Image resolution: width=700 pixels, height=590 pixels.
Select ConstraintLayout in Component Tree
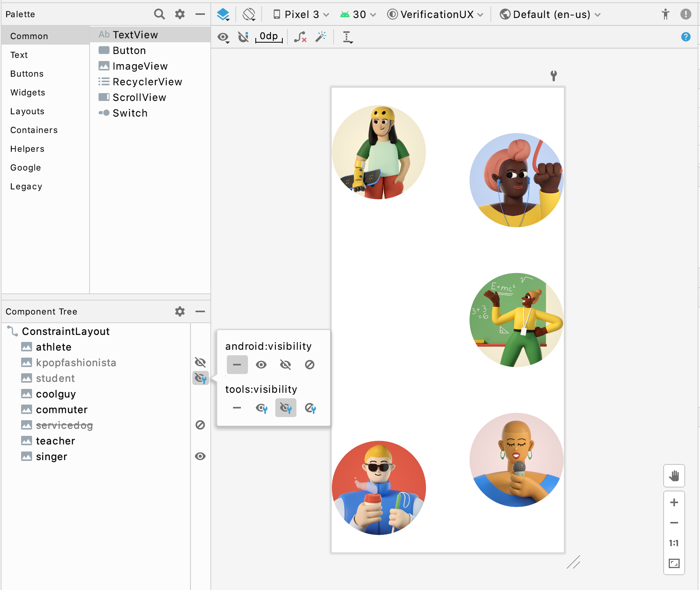pos(96,331)
